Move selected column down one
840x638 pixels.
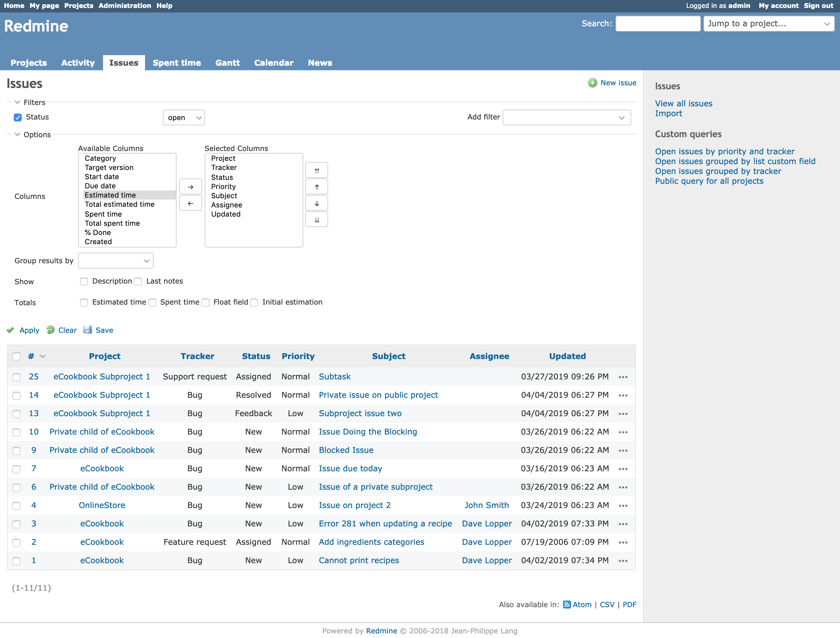(317, 203)
